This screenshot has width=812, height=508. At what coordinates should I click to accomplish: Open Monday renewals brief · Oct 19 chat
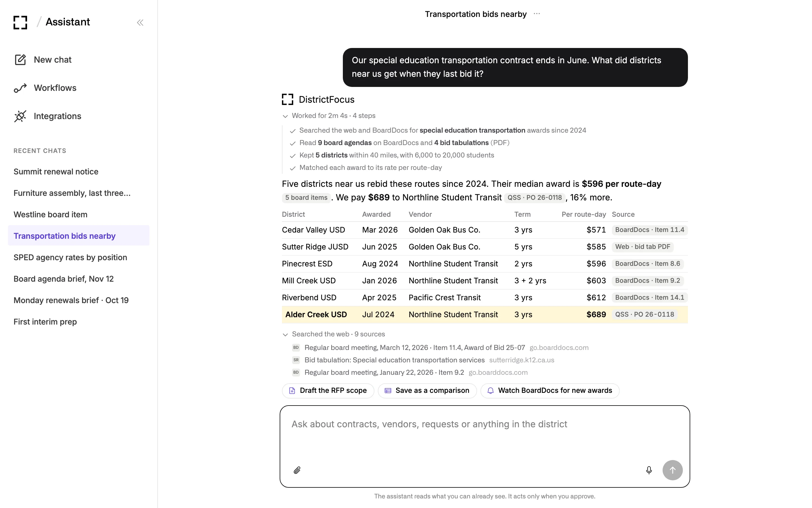click(x=78, y=300)
